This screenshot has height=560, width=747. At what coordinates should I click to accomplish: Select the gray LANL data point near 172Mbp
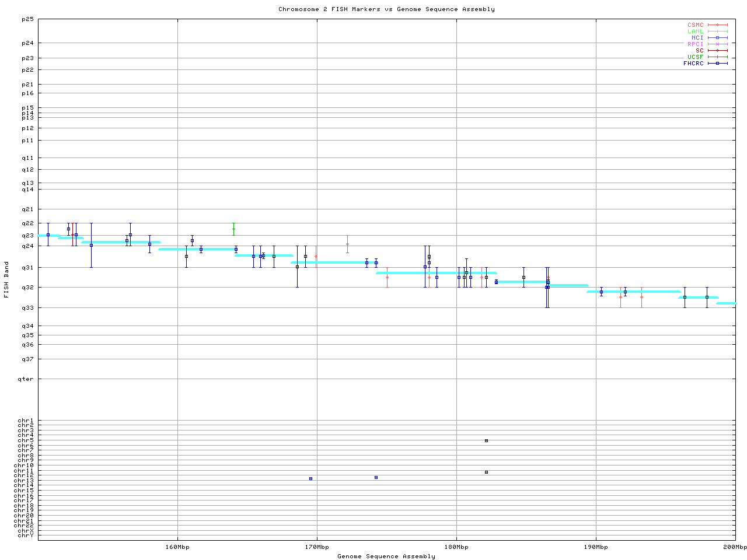point(347,244)
